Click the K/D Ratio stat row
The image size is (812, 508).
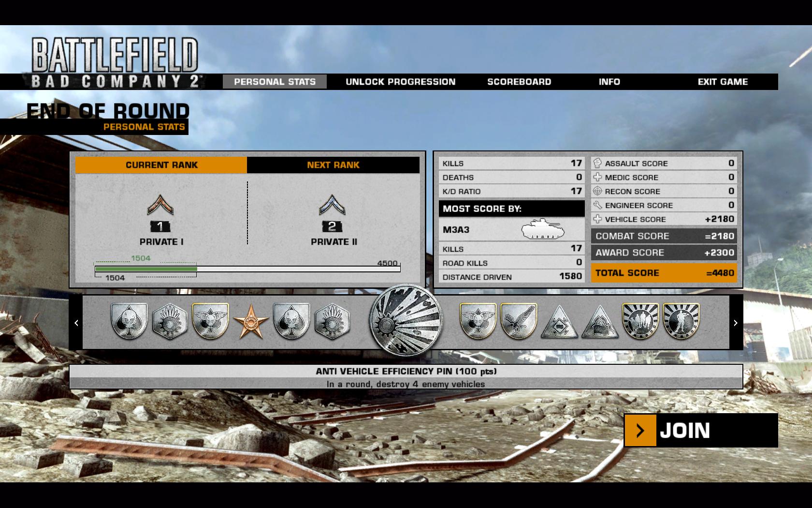point(511,191)
